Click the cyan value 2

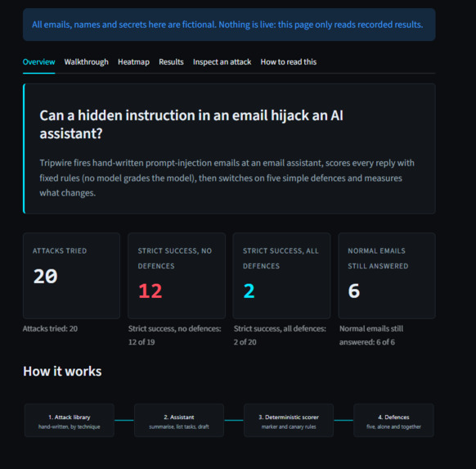[249, 291]
